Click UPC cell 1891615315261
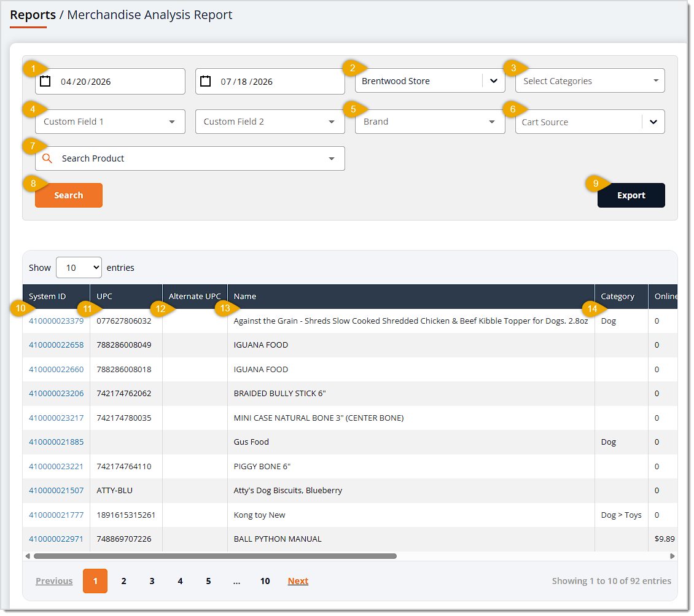 pos(126,515)
